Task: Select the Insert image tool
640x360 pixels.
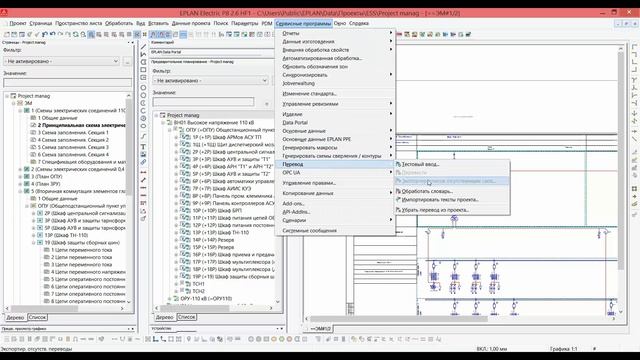Action: click(x=143, y=154)
